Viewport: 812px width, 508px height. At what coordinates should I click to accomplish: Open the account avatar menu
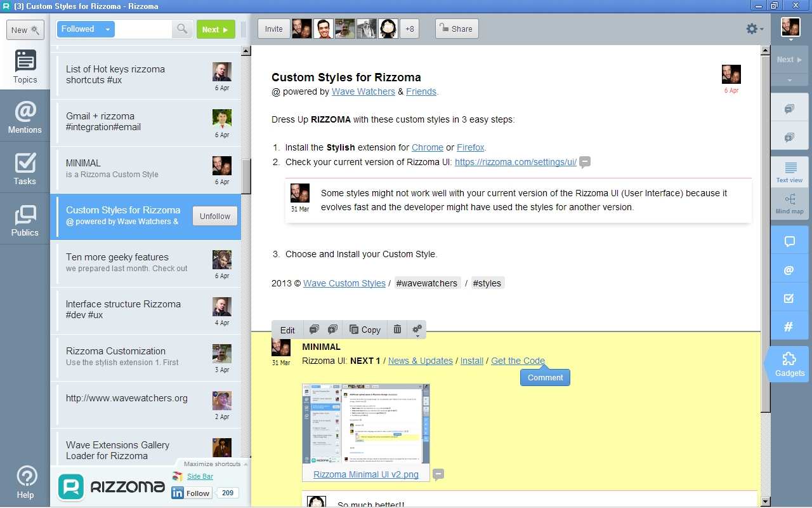point(790,29)
